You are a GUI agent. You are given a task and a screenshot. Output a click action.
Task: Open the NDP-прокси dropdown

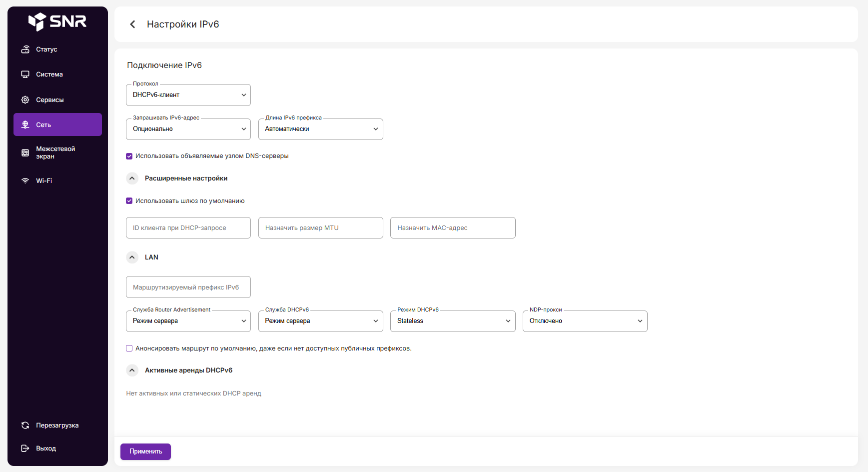585,321
